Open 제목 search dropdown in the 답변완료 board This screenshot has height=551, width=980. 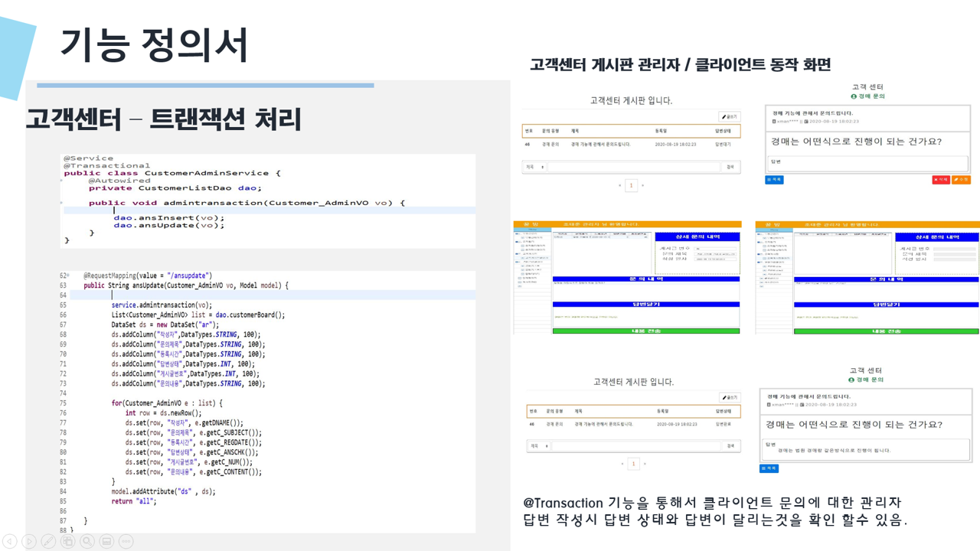coord(539,445)
